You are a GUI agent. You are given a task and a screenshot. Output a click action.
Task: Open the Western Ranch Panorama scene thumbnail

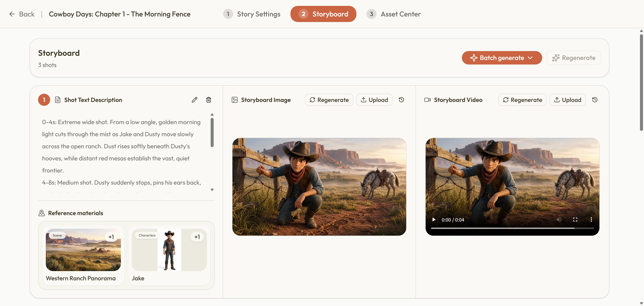pyautogui.click(x=83, y=250)
